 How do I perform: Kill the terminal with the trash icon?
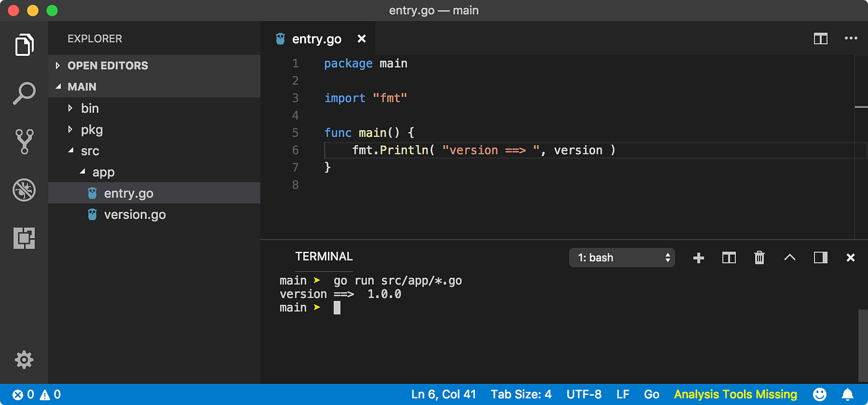(759, 257)
